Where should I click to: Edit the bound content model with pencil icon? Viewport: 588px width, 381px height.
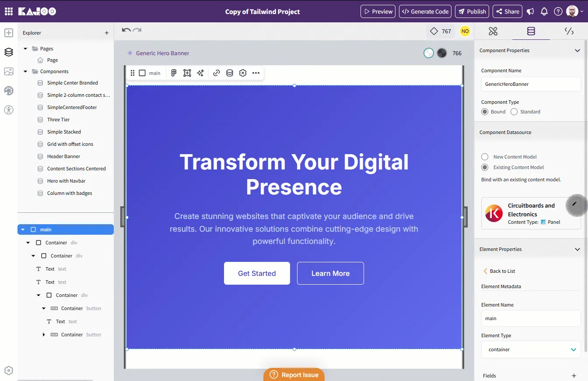(574, 204)
